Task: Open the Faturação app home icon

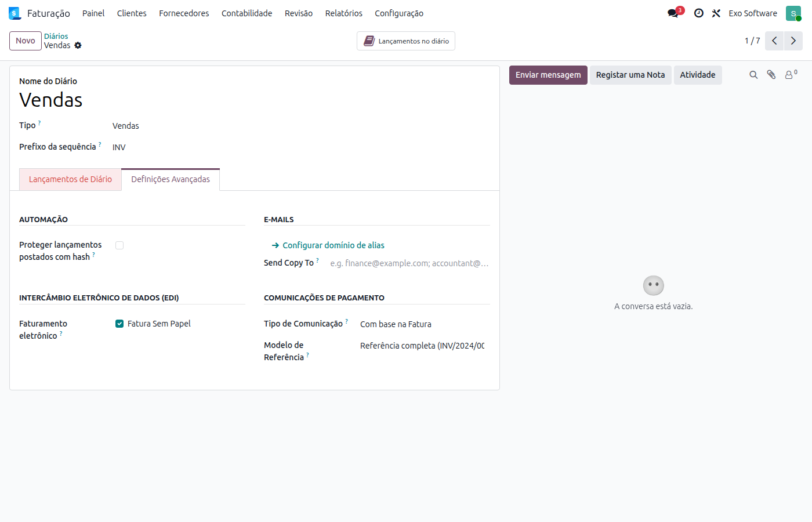Action: [14, 13]
